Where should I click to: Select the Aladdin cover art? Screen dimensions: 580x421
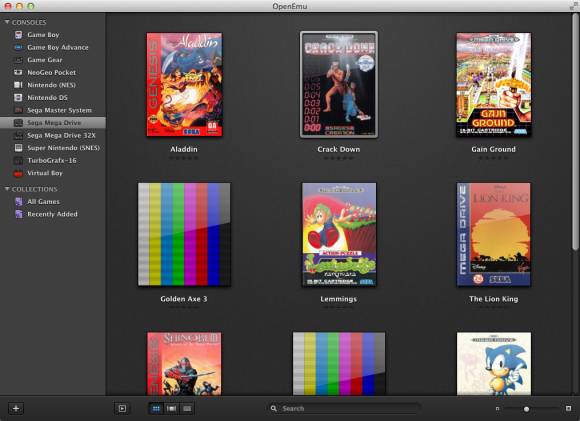click(x=185, y=85)
